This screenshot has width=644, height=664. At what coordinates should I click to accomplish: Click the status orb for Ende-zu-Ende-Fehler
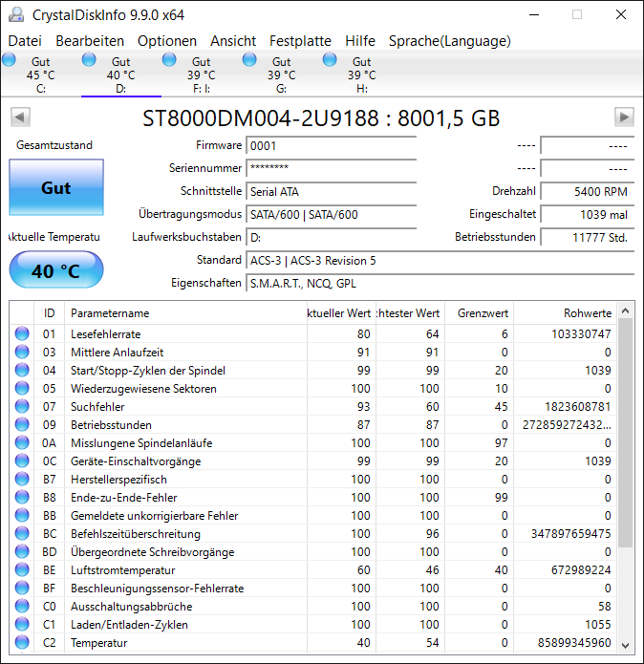pos(22,497)
